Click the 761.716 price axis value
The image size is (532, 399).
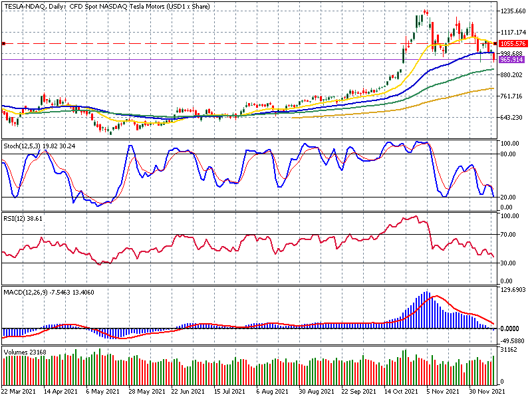click(511, 96)
